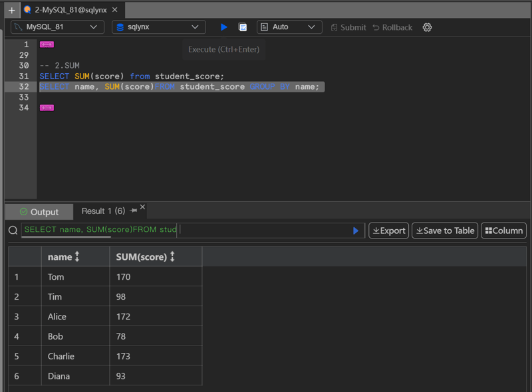Click the result search magnifier icon
Viewport: 532px width, 392px height.
click(13, 231)
